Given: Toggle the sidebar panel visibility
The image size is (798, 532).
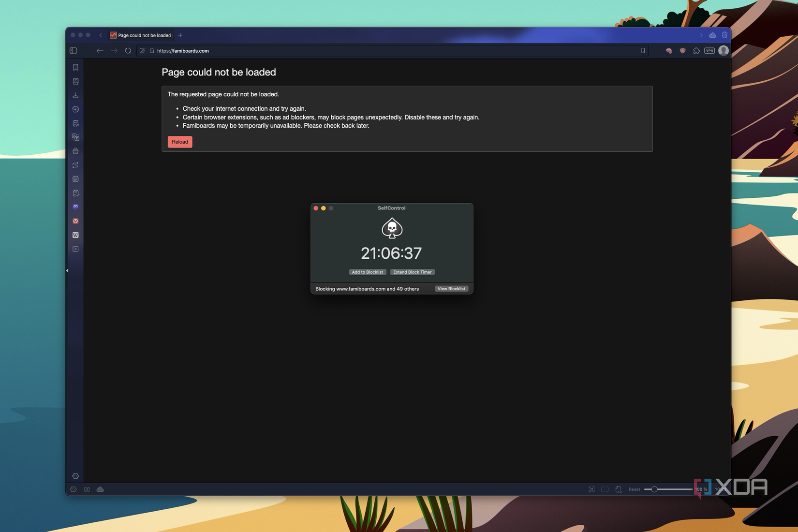Looking at the screenshot, I should coord(74,50).
